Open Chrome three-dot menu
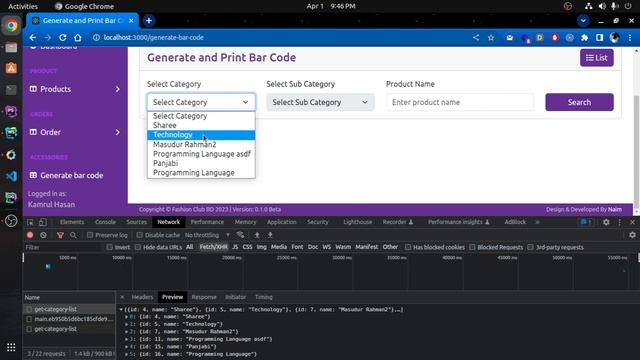Image resolution: width=640 pixels, height=360 pixels. pyautogui.click(x=630, y=38)
